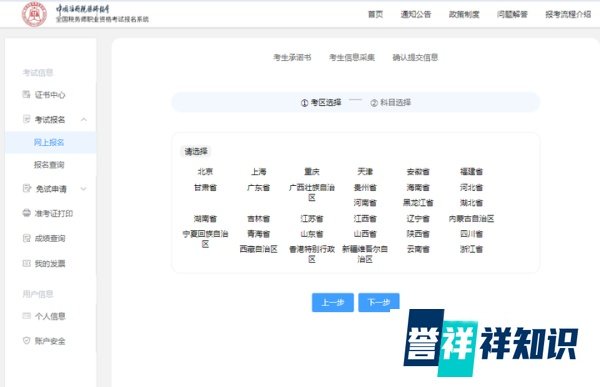Image resolution: width=600 pixels, height=387 pixels.
Task: Choose 安徽省 as exam region
Action: pyautogui.click(x=418, y=171)
